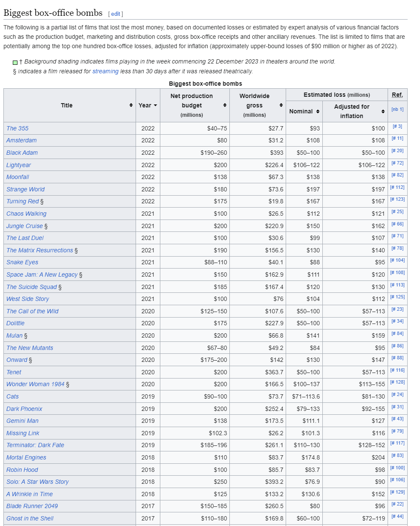Open Space Jam: A New Legacy link

tap(42, 275)
